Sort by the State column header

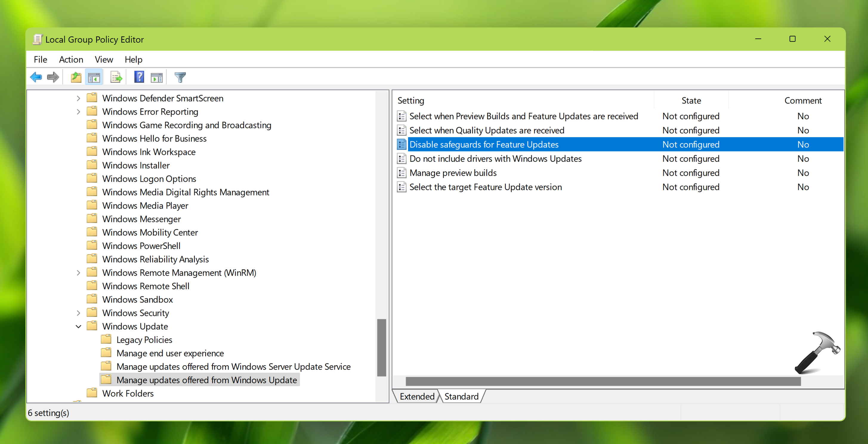(691, 100)
